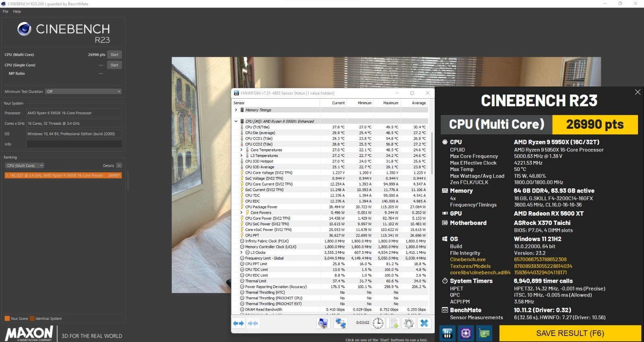The height and width of the screenshot is (342, 644).
Task: Expand the Core Temperatures row
Action: click(x=242, y=150)
